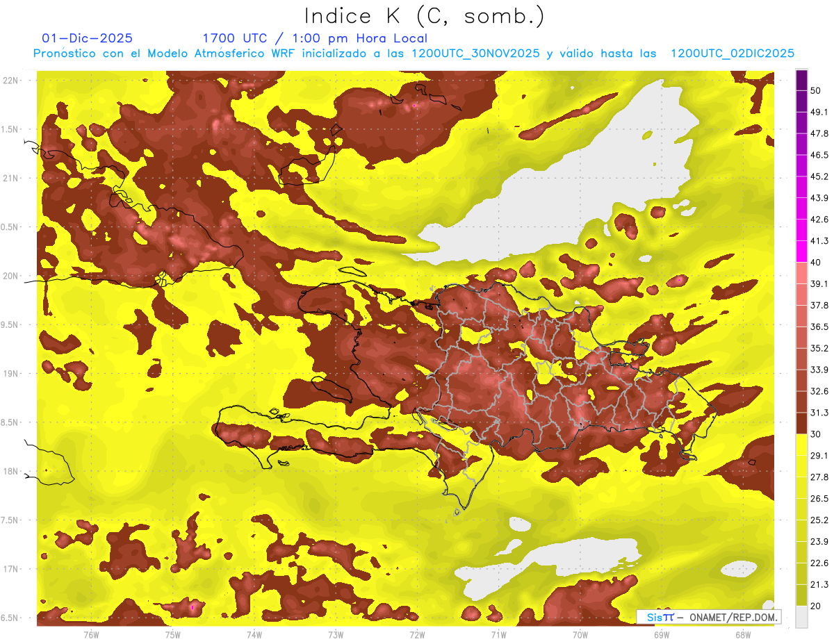The image size is (834, 644).
Task: Click the '72W' longitude label
Action: [x=417, y=634]
